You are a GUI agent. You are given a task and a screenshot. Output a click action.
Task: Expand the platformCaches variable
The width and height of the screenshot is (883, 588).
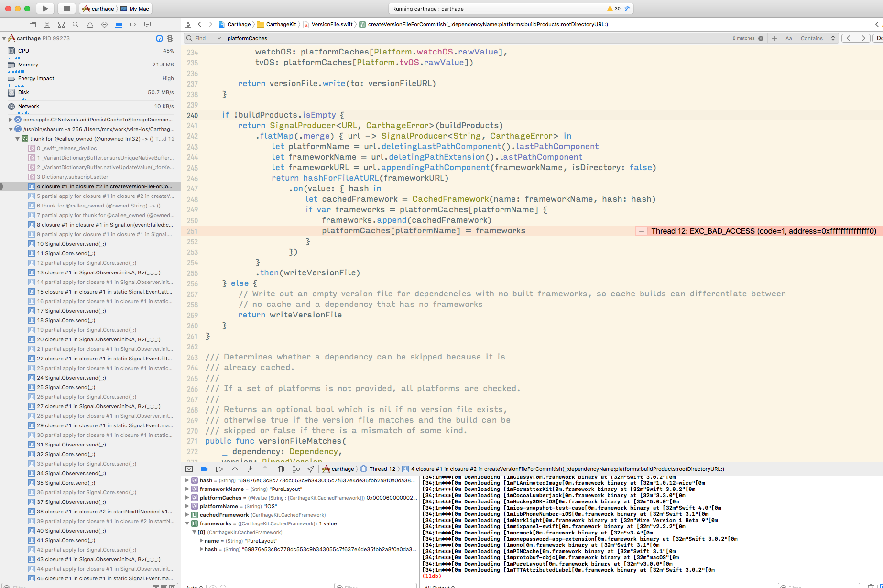point(187,498)
